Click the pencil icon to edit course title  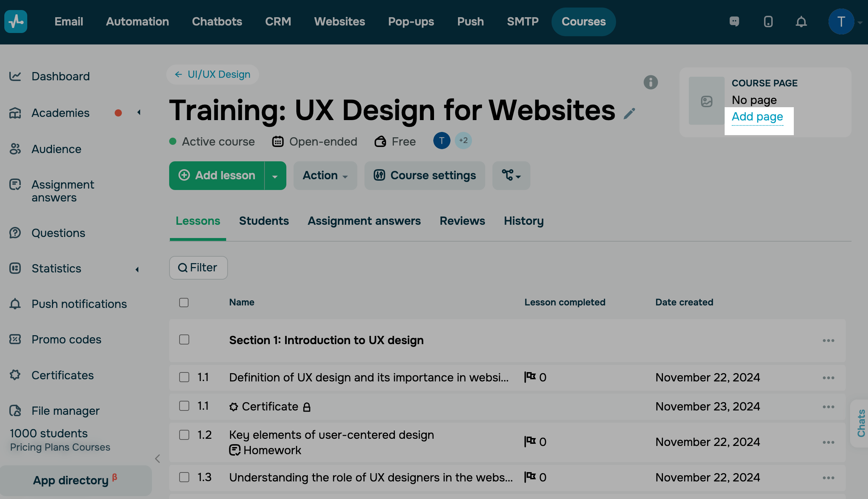tap(629, 113)
